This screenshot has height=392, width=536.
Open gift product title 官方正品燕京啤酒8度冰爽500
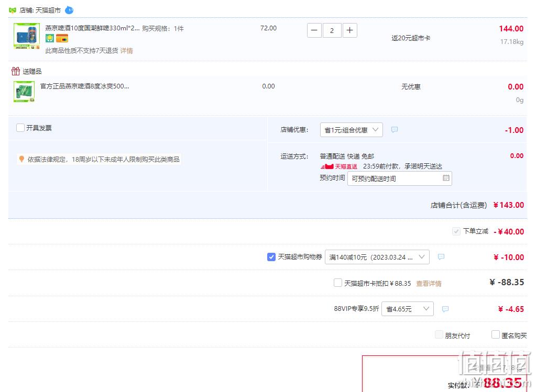point(85,86)
